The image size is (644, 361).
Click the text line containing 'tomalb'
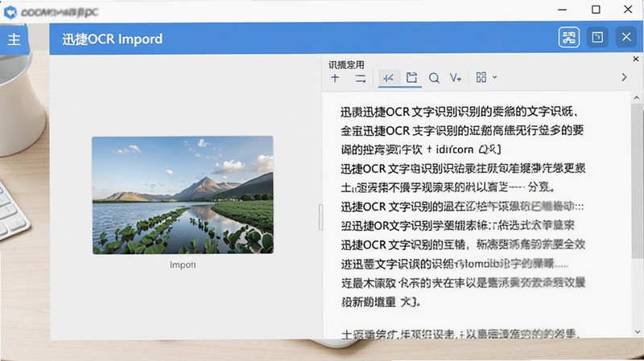[454, 264]
